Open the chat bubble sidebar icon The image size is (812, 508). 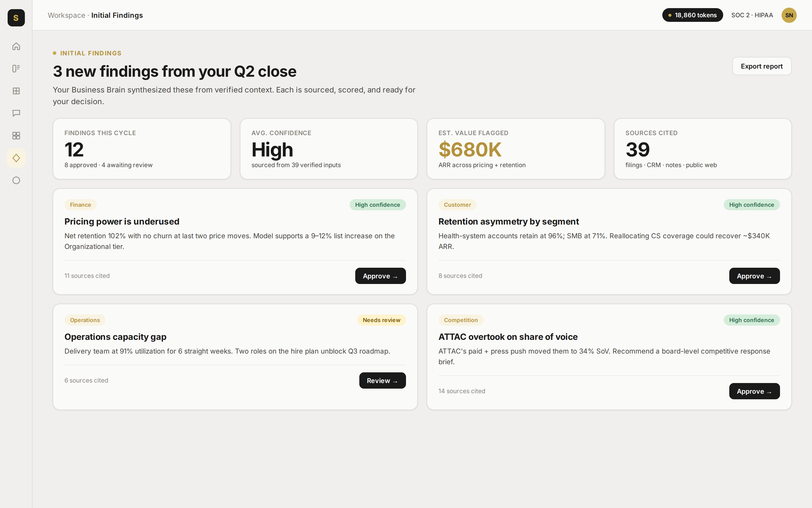(16, 113)
